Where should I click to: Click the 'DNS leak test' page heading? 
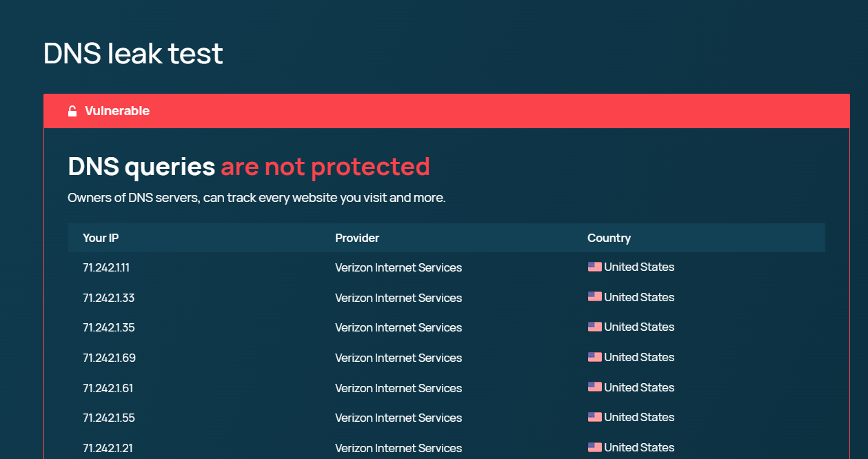click(133, 54)
